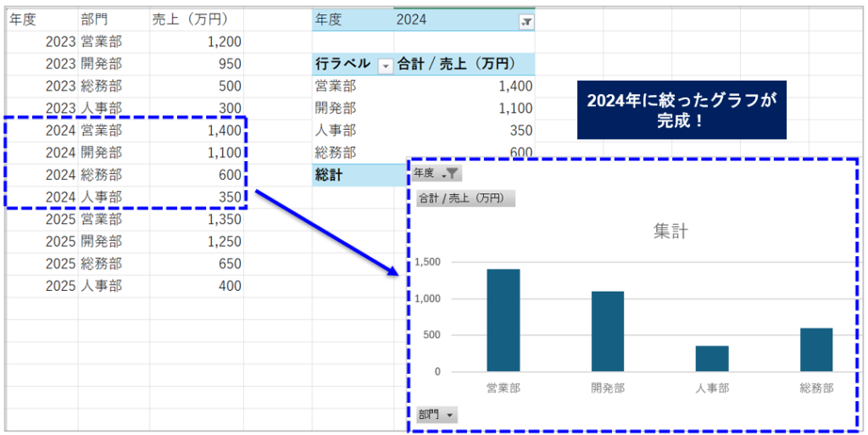Select the chart title 集計

point(670,231)
